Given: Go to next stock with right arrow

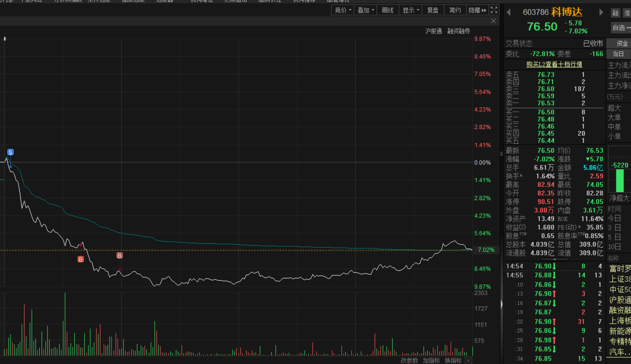Looking at the screenshot, I should point(601,12).
